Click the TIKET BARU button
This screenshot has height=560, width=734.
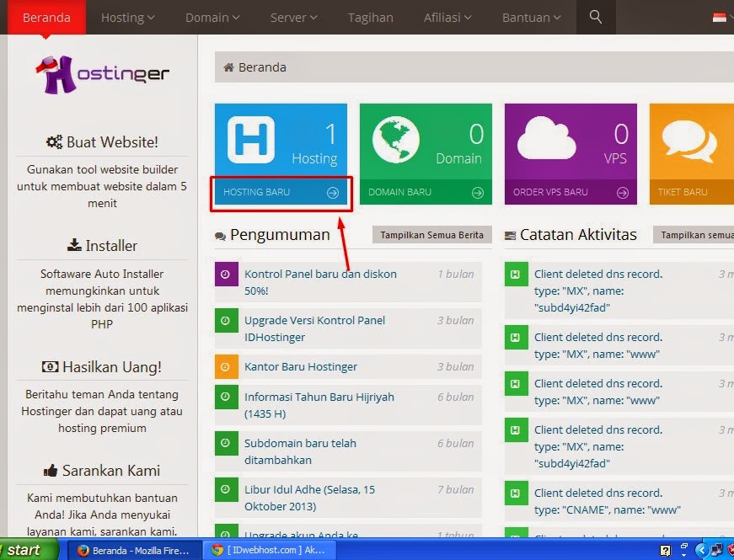point(692,192)
